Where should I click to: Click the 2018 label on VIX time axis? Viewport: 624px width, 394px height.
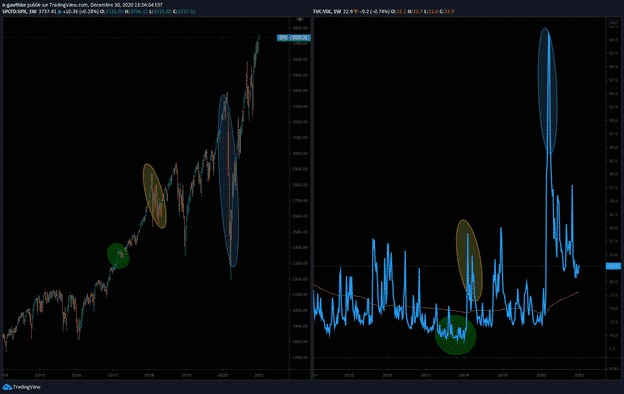(464, 375)
